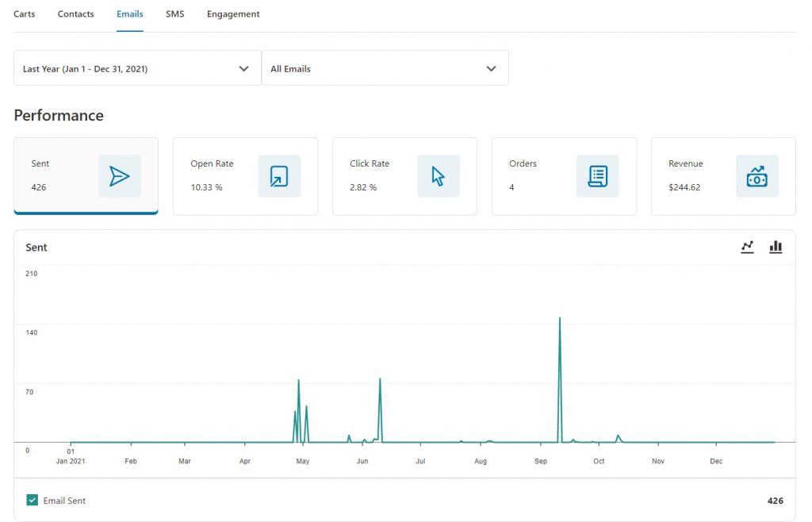Switch to the Carts tab
The image size is (812, 522).
25,14
